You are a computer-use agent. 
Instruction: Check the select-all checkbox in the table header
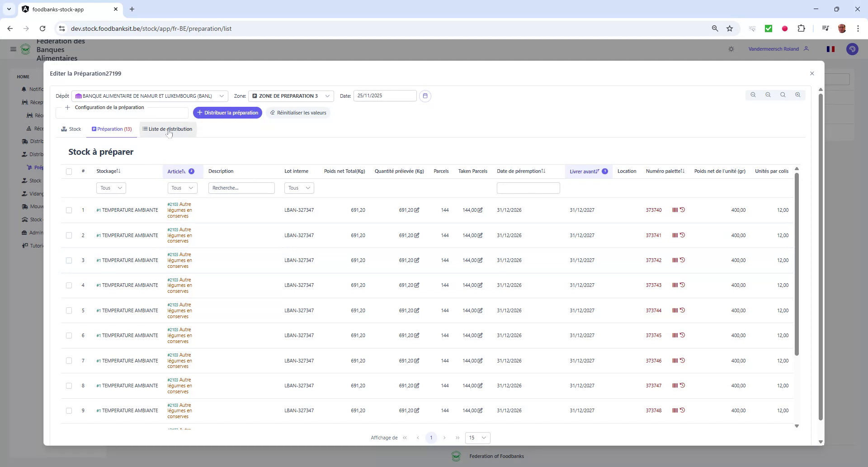pos(69,172)
